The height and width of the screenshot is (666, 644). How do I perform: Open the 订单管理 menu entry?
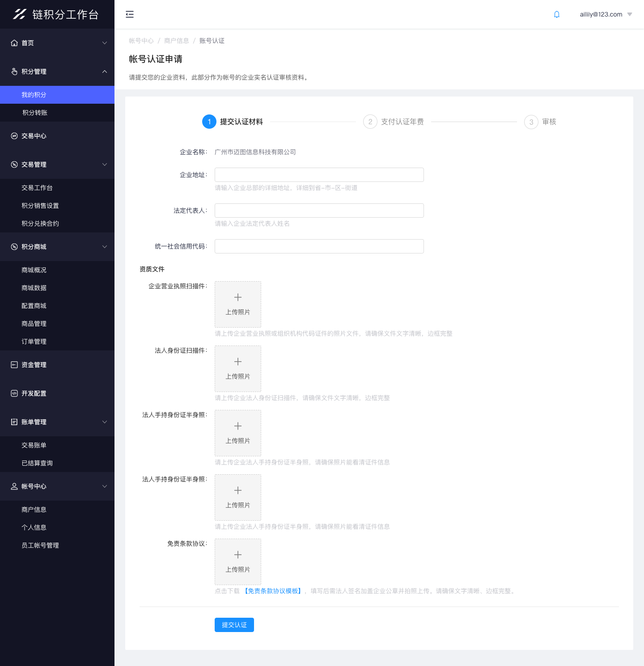click(x=33, y=341)
